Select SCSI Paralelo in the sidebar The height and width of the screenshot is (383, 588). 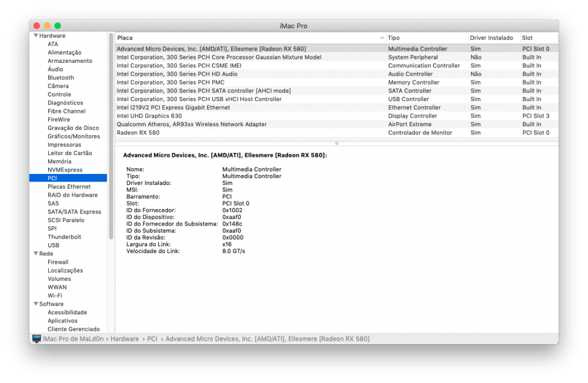click(x=66, y=220)
